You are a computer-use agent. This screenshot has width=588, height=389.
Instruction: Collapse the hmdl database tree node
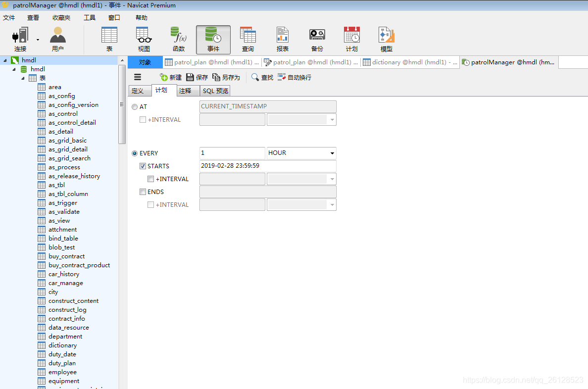click(14, 69)
